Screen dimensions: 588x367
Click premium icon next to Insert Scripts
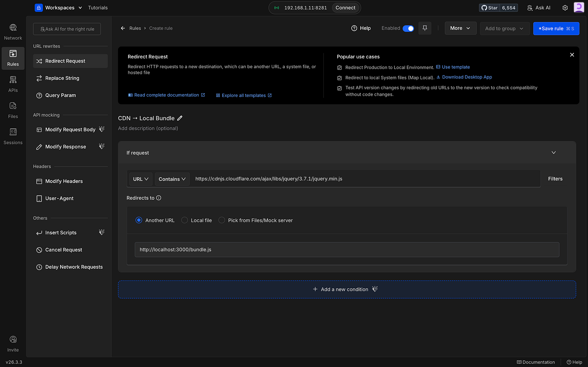[102, 232]
